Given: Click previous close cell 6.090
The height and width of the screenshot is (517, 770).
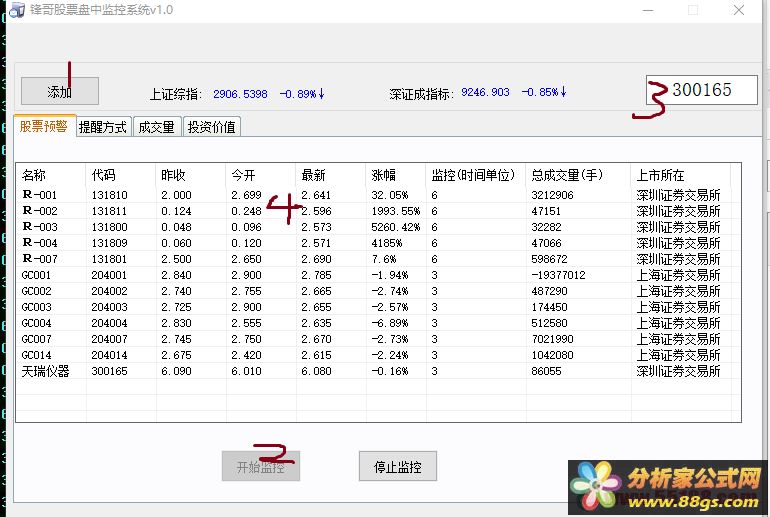Looking at the screenshot, I should tap(176, 371).
